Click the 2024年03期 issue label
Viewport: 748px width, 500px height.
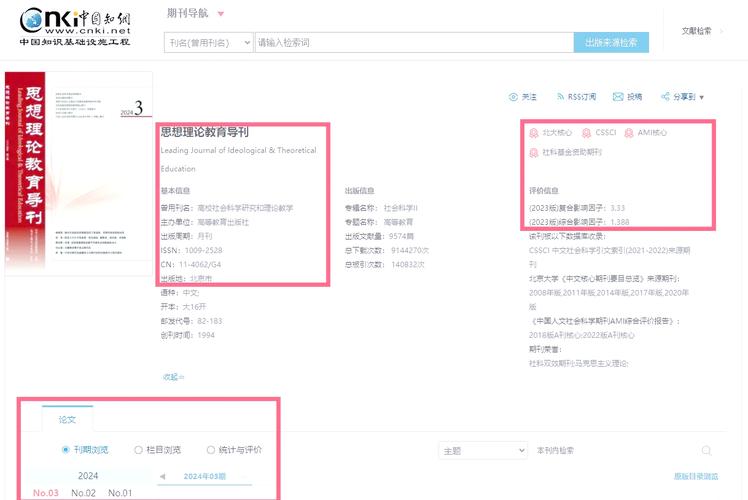pyautogui.click(x=205, y=476)
